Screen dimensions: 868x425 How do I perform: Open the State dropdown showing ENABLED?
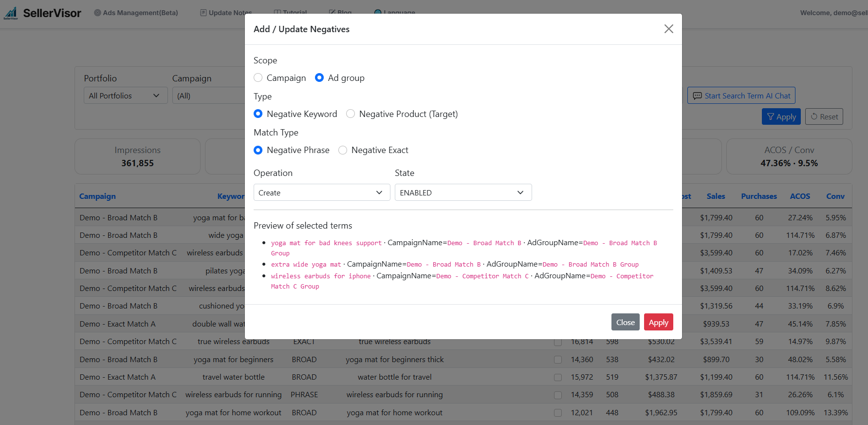click(x=462, y=193)
